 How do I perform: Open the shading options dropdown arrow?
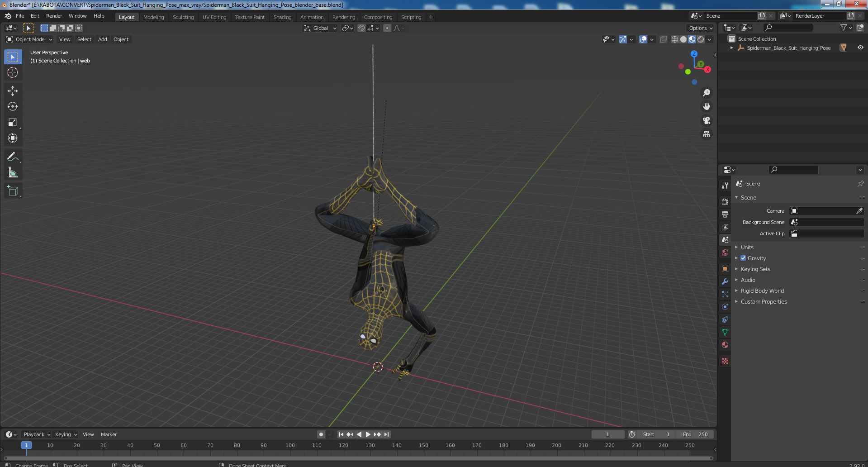pos(709,39)
